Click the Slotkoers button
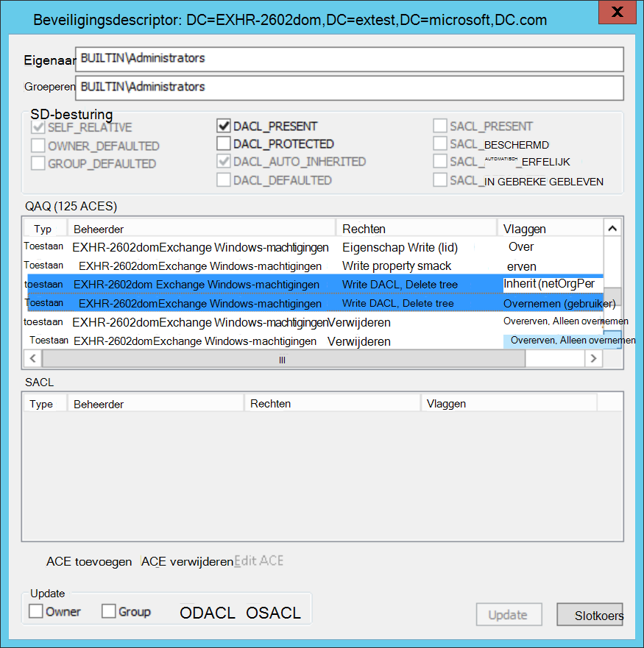644x648 pixels. click(x=590, y=614)
